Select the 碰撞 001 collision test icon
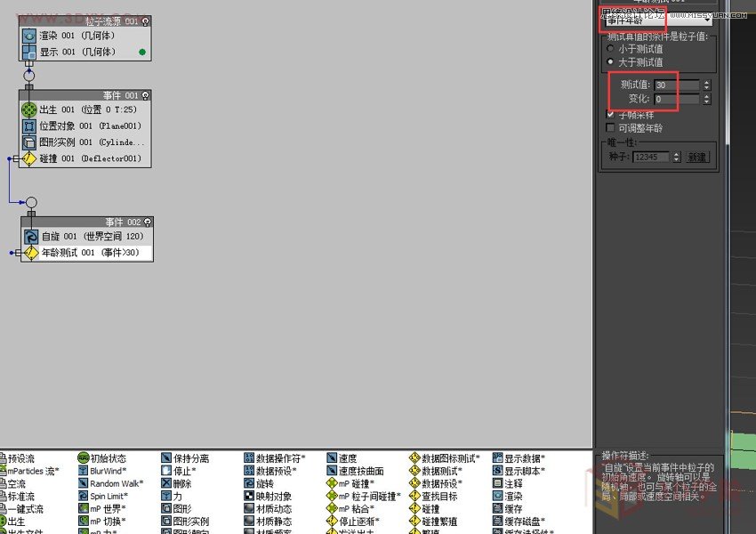This screenshot has height=534, width=756. coord(29,158)
